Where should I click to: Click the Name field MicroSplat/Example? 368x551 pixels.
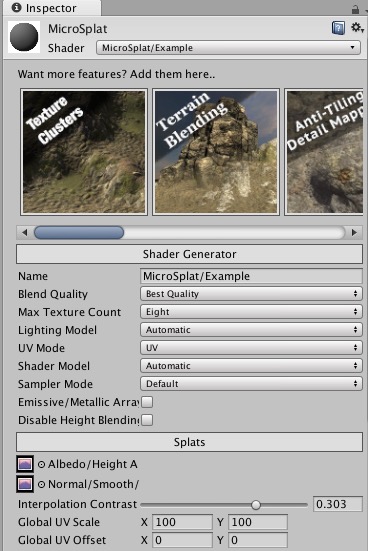251,276
